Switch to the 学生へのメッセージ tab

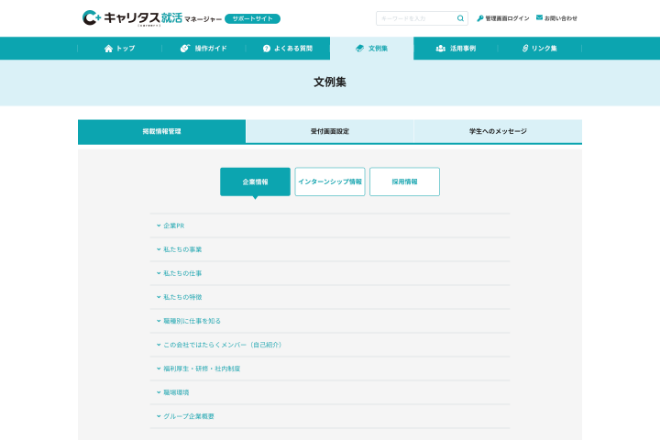[x=497, y=131]
